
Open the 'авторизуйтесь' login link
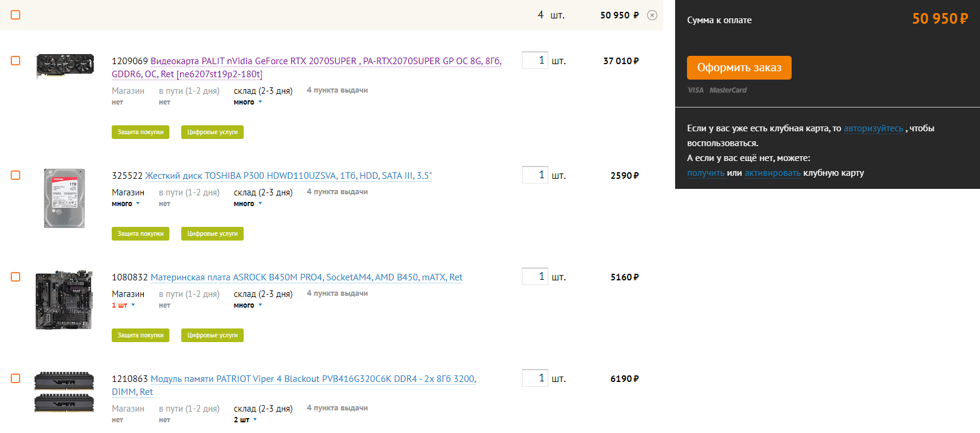[x=873, y=128]
